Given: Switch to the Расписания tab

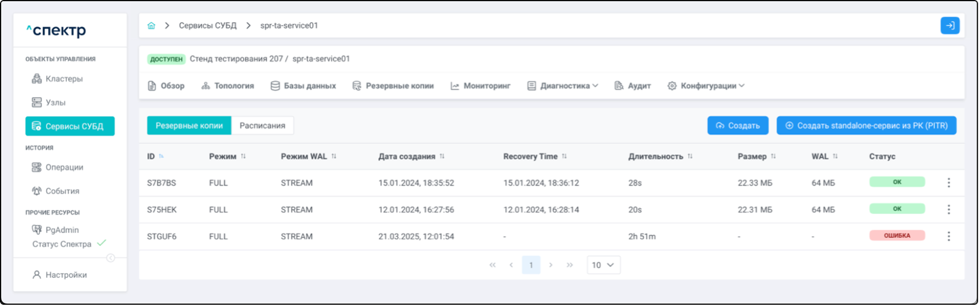Looking at the screenshot, I should click(x=262, y=125).
